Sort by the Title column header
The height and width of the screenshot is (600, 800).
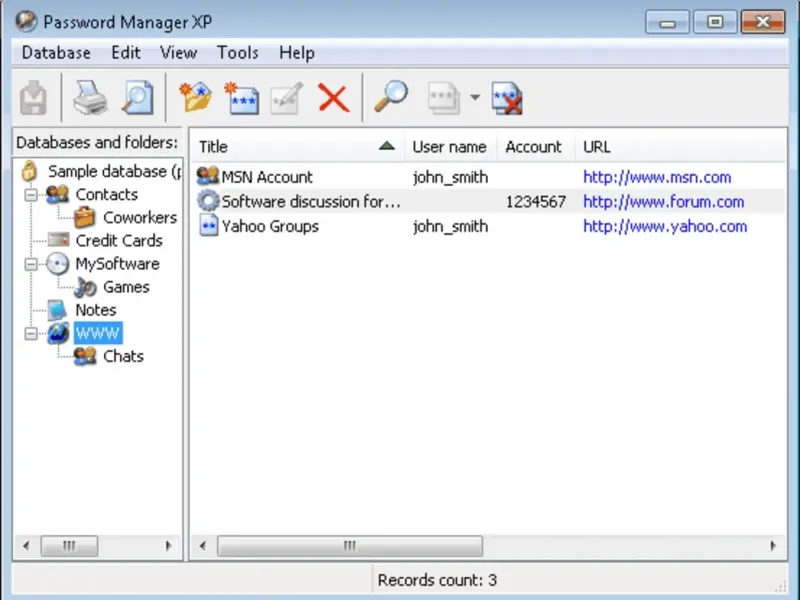(298, 147)
